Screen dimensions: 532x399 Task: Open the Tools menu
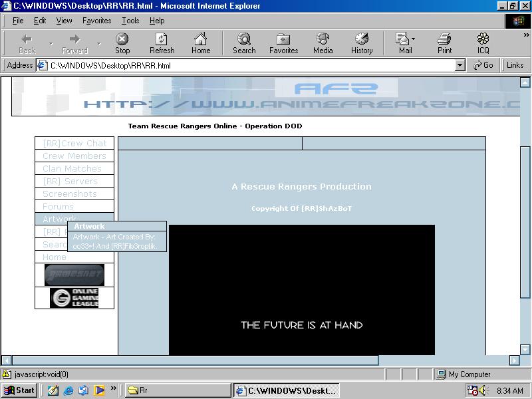click(x=130, y=21)
